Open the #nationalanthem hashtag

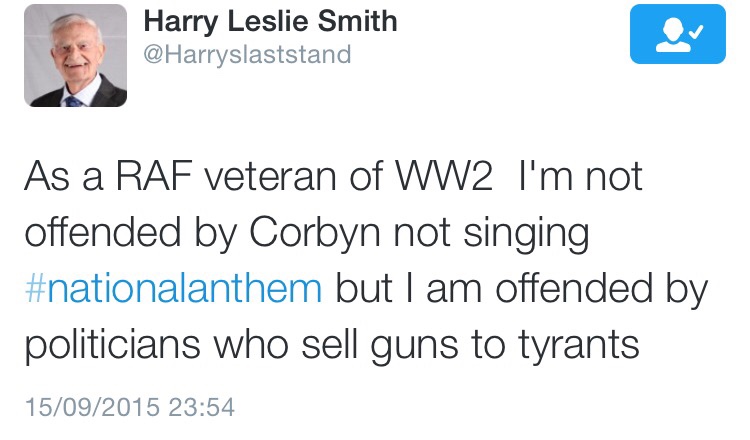click(x=172, y=290)
